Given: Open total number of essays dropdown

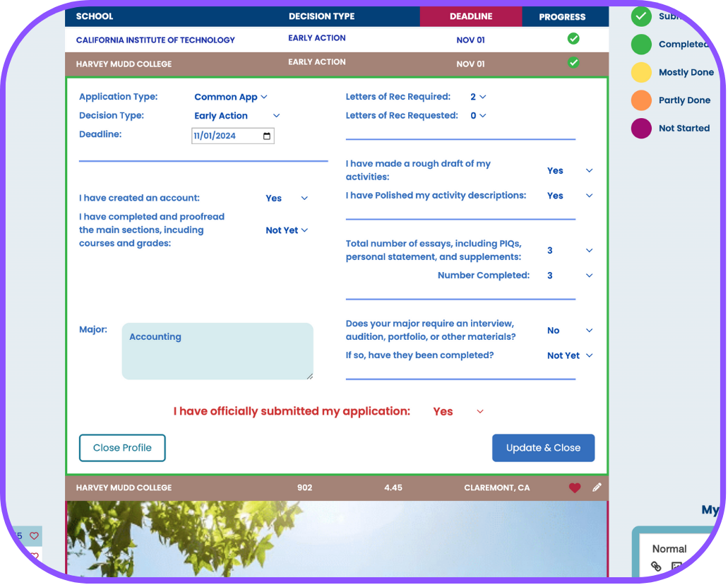Looking at the screenshot, I should (570, 251).
